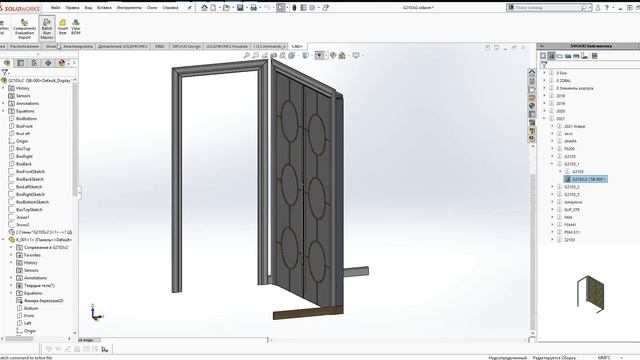The image size is (640, 360).
Task: Collapse the 2021 library folder
Action: coord(544,118)
